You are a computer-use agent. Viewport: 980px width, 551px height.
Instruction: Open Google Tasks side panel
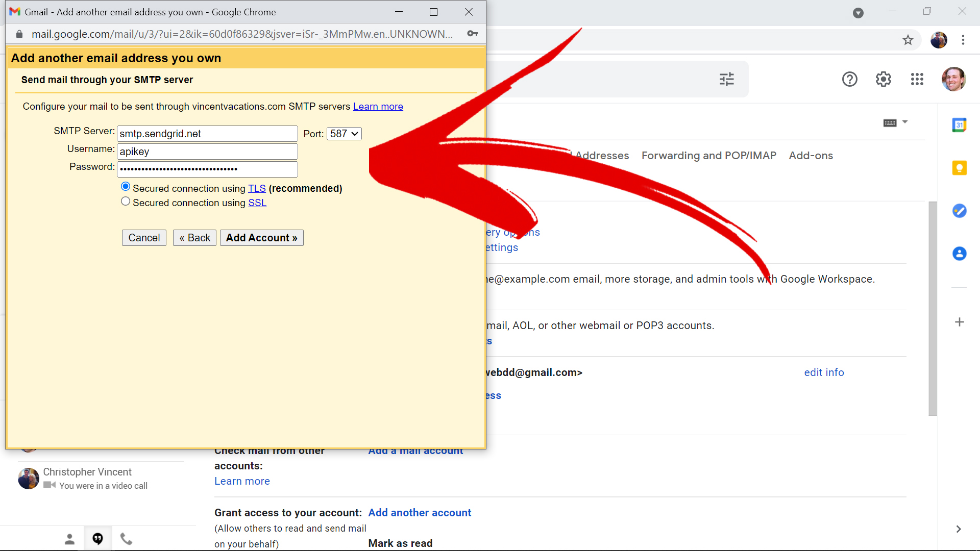pyautogui.click(x=960, y=211)
